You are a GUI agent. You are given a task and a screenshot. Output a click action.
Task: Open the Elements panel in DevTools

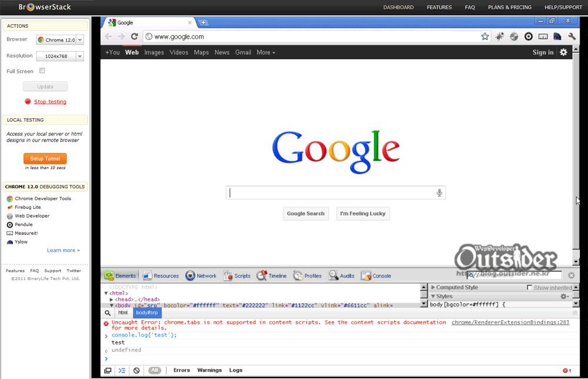121,276
